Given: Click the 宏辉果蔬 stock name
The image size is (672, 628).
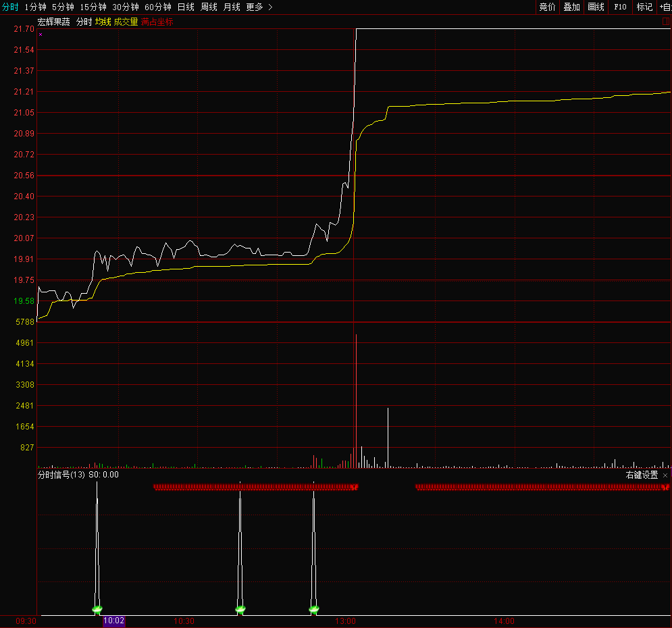Looking at the screenshot, I should [x=53, y=22].
